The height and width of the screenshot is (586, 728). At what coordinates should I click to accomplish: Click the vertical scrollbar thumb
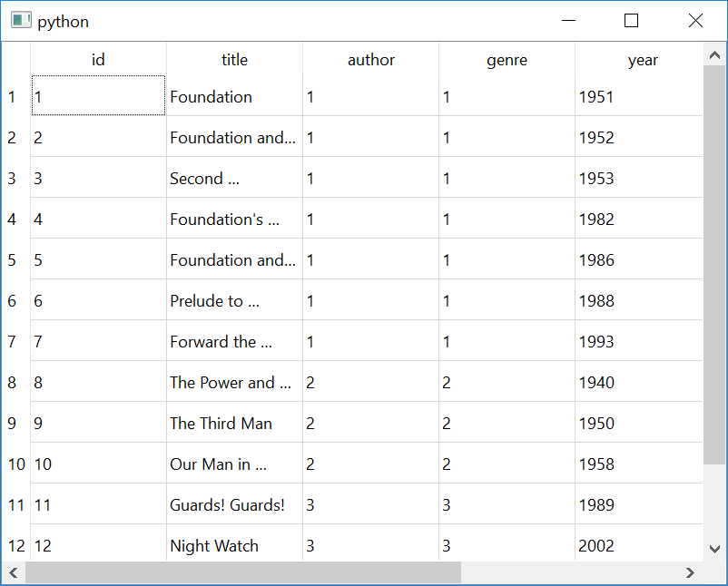(714, 263)
